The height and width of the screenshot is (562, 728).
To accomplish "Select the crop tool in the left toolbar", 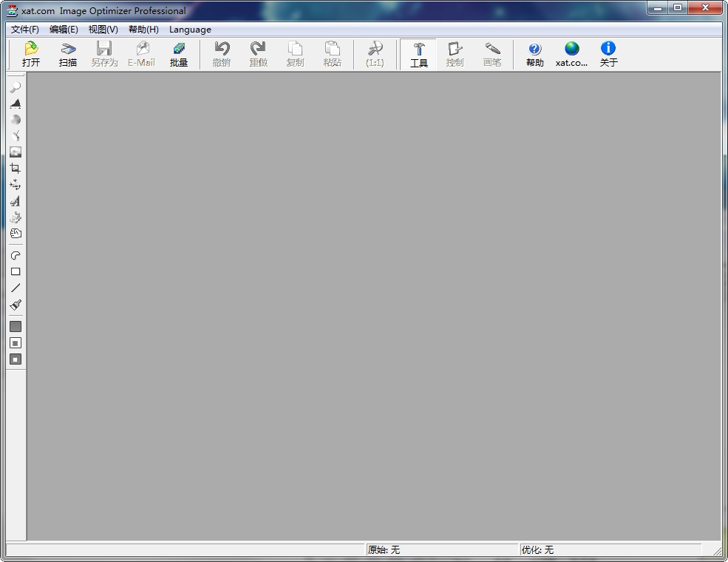I will coord(16,168).
